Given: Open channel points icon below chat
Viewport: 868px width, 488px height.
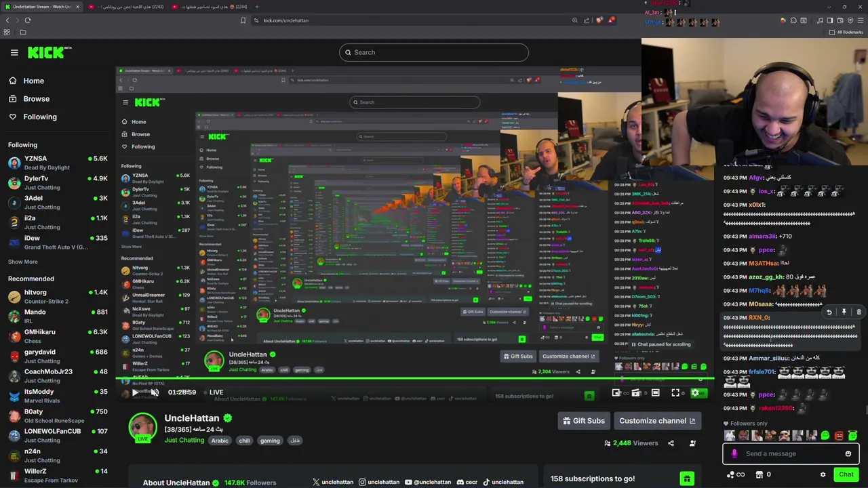Looking at the screenshot, I should [735, 474].
